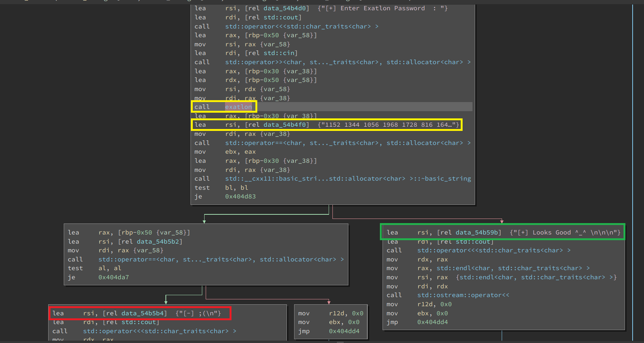The height and width of the screenshot is (343, 644).
Task: Click the std::cout symbol reference
Action: (x=282, y=17)
